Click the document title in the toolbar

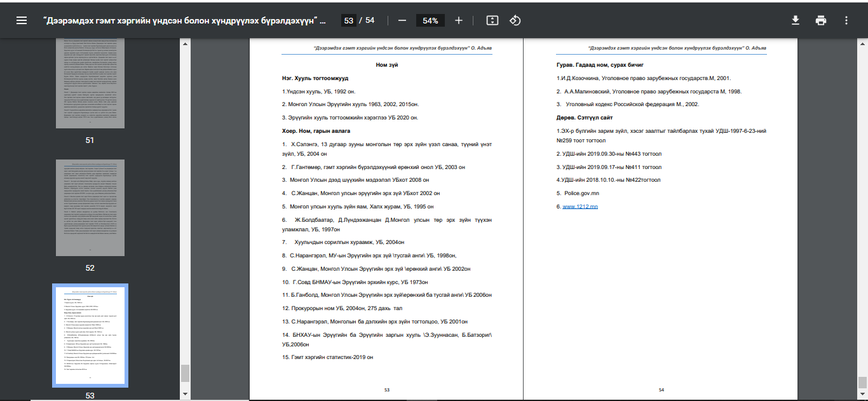point(184,20)
